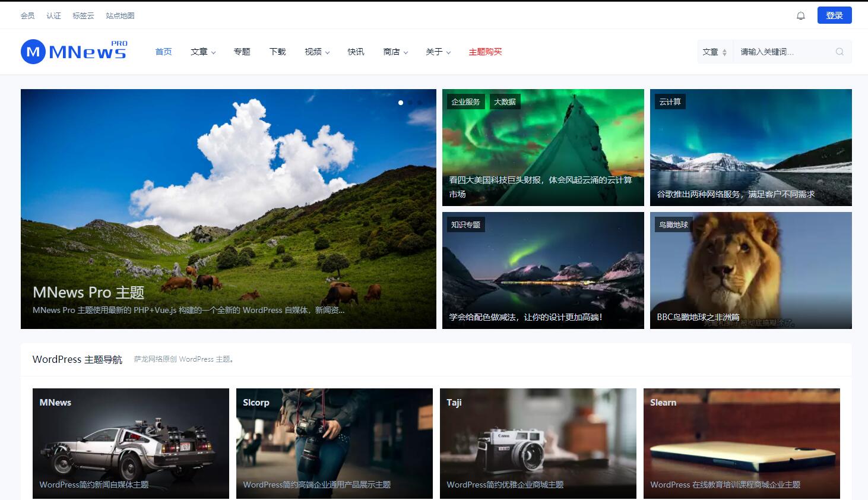Click the MNews Pro logo
Viewport: 868px width, 500px height.
point(74,52)
